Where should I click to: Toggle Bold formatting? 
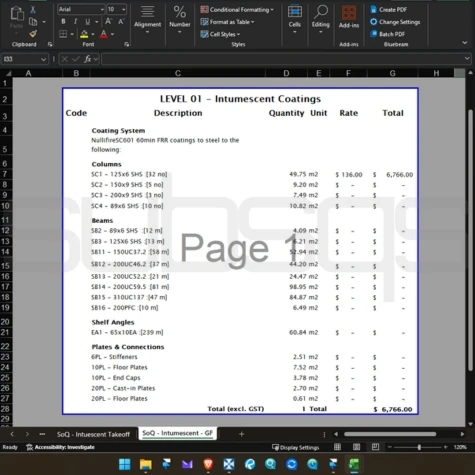63,22
